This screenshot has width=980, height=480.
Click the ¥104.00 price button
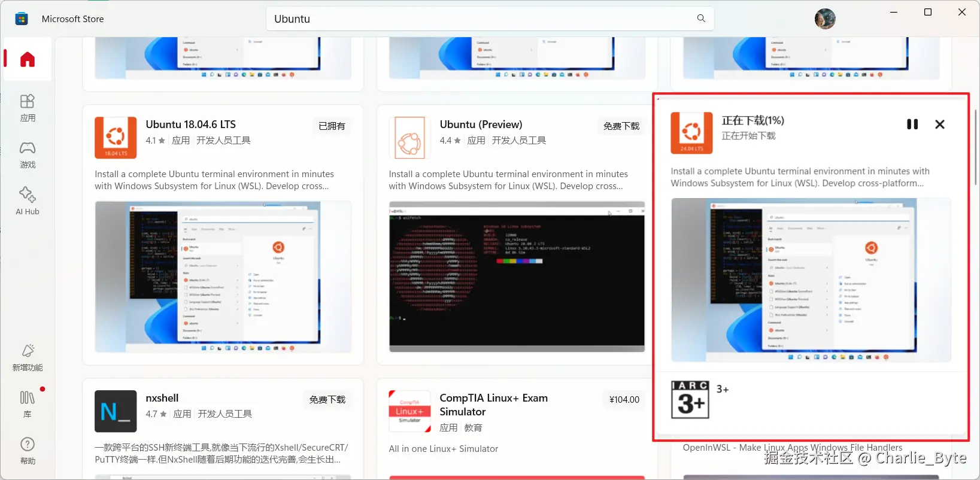(624, 400)
